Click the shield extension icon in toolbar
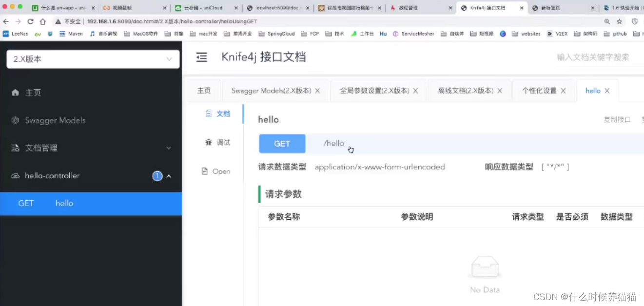The image size is (644, 306). click(635, 21)
